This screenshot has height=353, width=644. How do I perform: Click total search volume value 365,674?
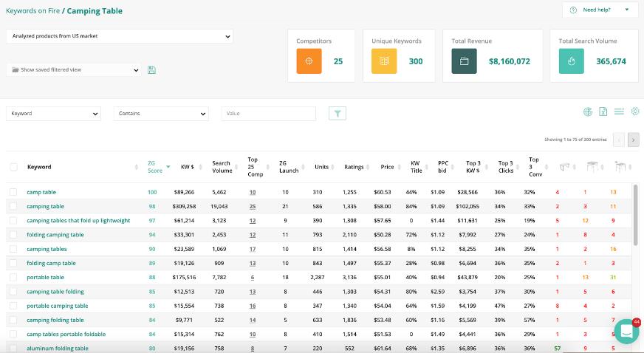[612, 61]
